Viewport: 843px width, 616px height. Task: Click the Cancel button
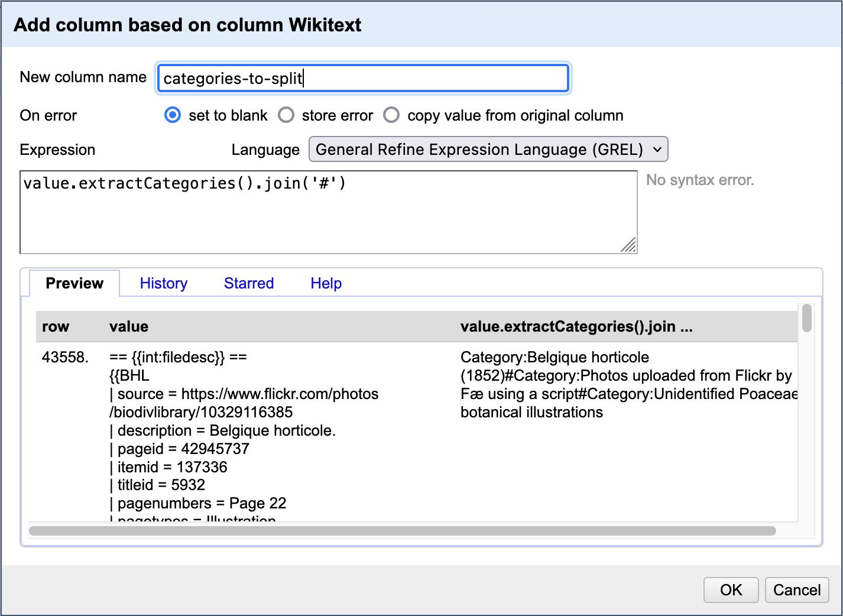pyautogui.click(x=797, y=590)
